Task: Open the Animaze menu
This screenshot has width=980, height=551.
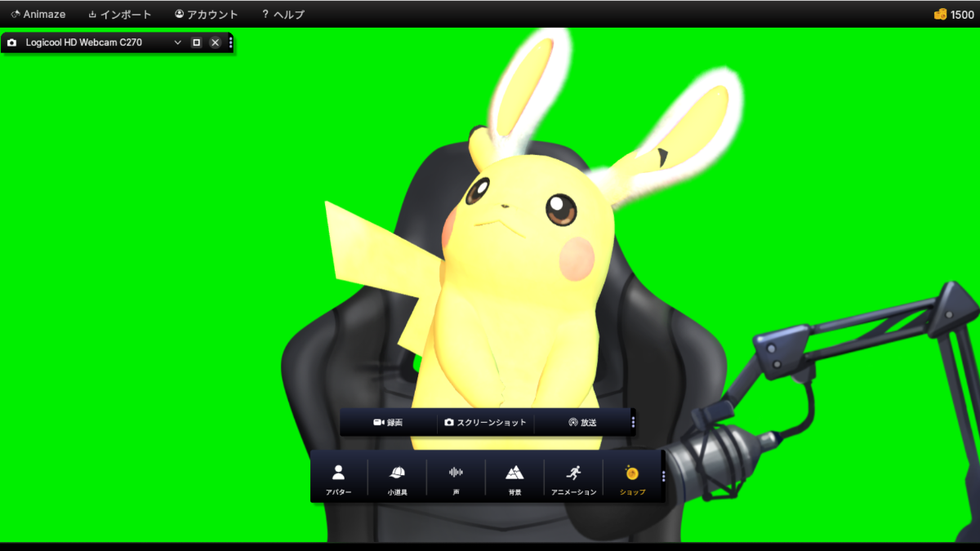Action: pyautogui.click(x=38, y=15)
